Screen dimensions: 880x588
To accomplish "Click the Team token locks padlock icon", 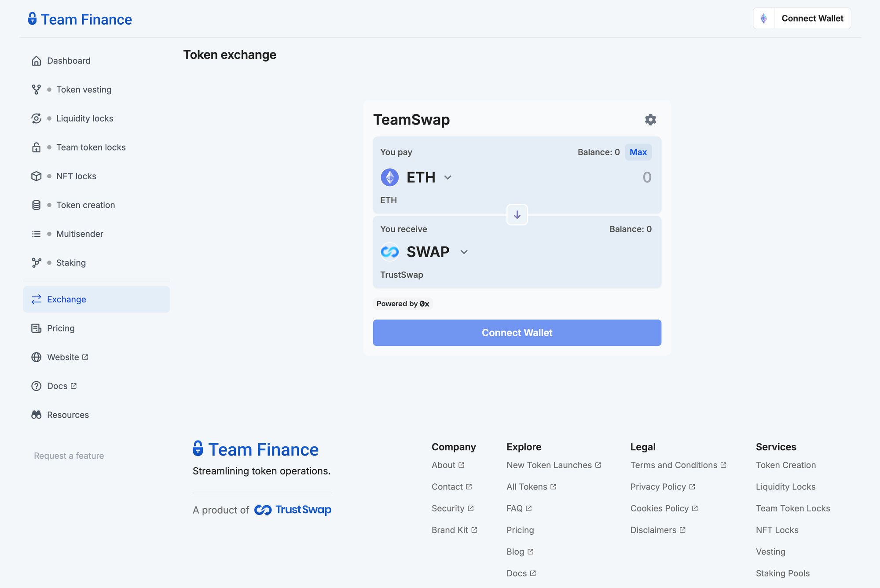I will click(x=36, y=147).
